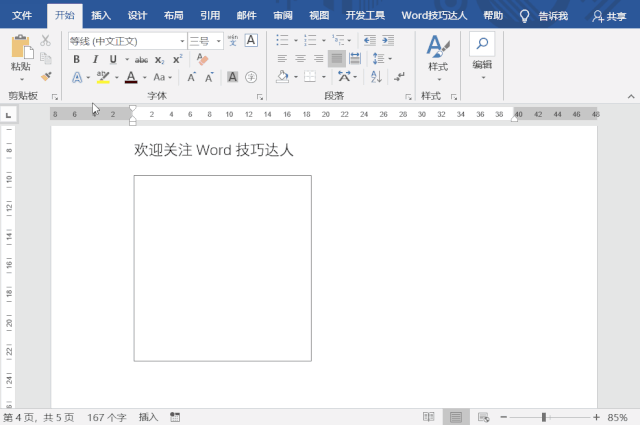Click the borders grid icon

click(310, 76)
